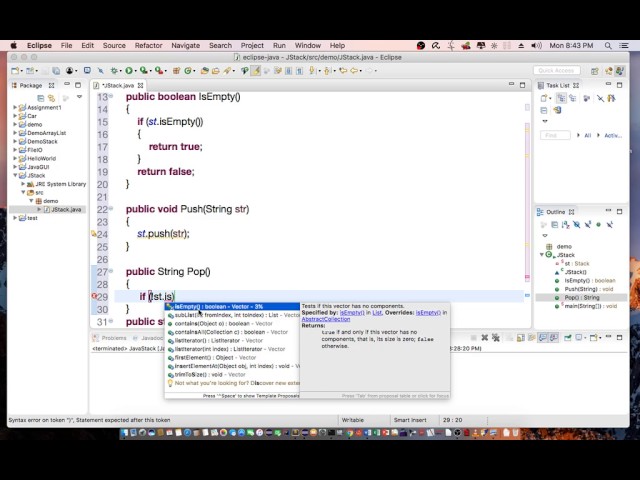This screenshot has height=480, width=640.
Task: Select Pop() : String in Outline
Action: (582, 298)
